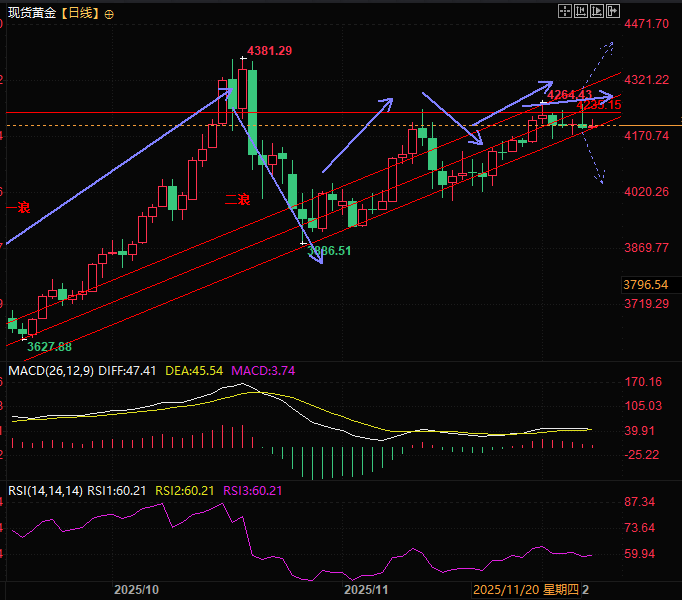Open MACD(26,12,9) indicator settings
682x600 pixels.
51,371
